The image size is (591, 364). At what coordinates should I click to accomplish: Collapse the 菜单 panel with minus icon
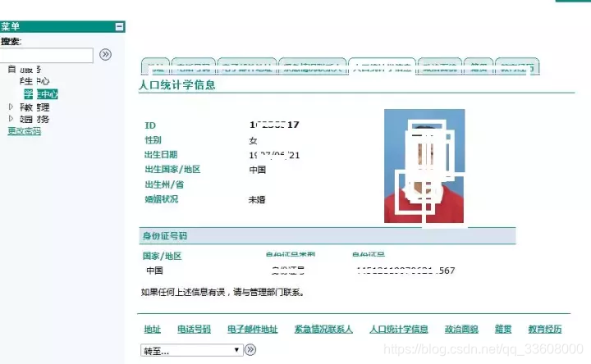[x=120, y=27]
